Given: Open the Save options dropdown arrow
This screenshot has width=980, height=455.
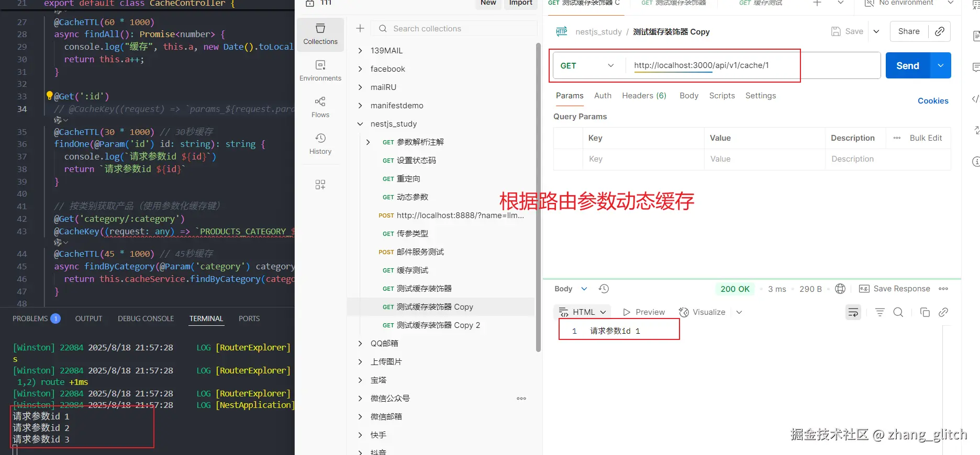Looking at the screenshot, I should pos(876,31).
